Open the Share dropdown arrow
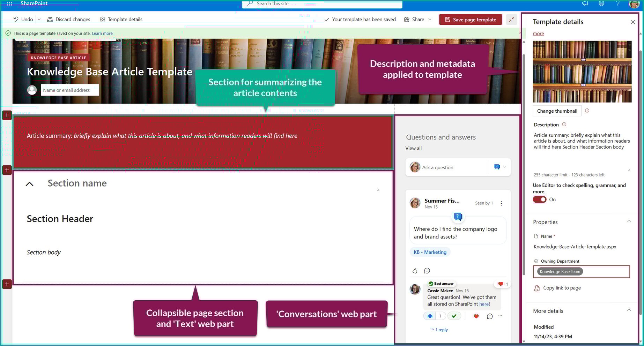Screen dimensions: 644x346 pyautogui.click(x=430, y=20)
